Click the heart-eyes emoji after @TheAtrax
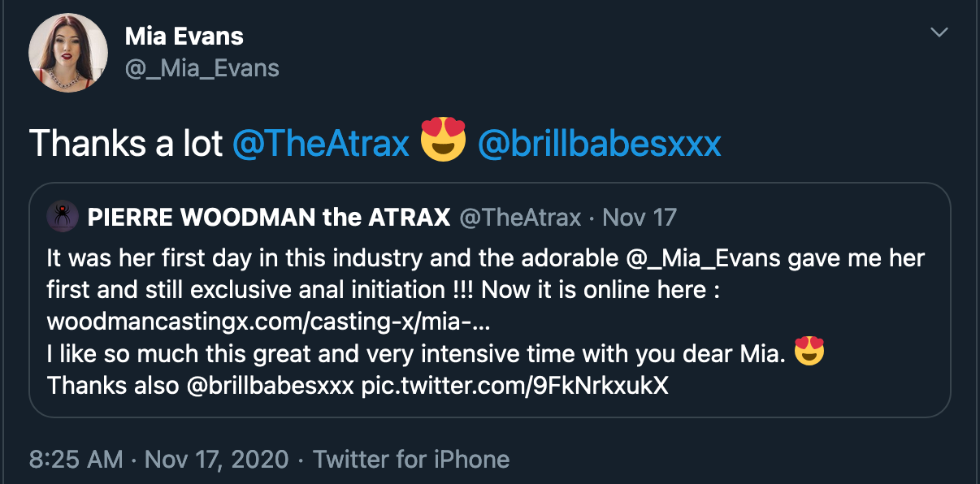The height and width of the screenshot is (484, 980). [x=443, y=142]
